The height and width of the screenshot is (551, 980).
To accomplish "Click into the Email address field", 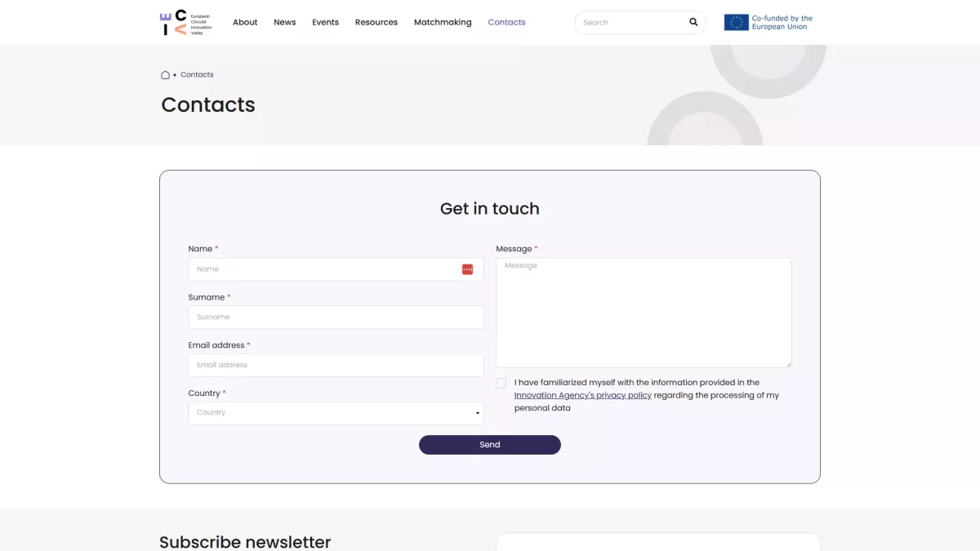I will click(336, 365).
